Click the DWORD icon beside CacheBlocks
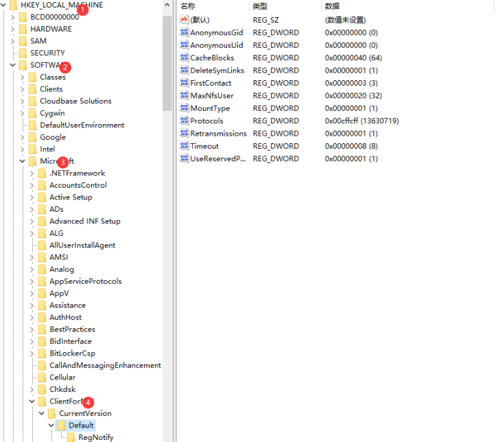 [184, 58]
